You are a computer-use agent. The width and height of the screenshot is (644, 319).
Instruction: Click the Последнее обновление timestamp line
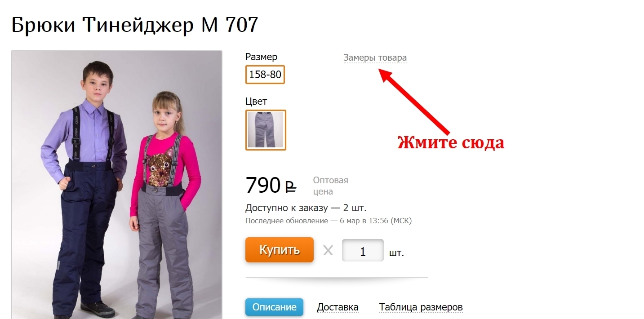[x=329, y=221]
